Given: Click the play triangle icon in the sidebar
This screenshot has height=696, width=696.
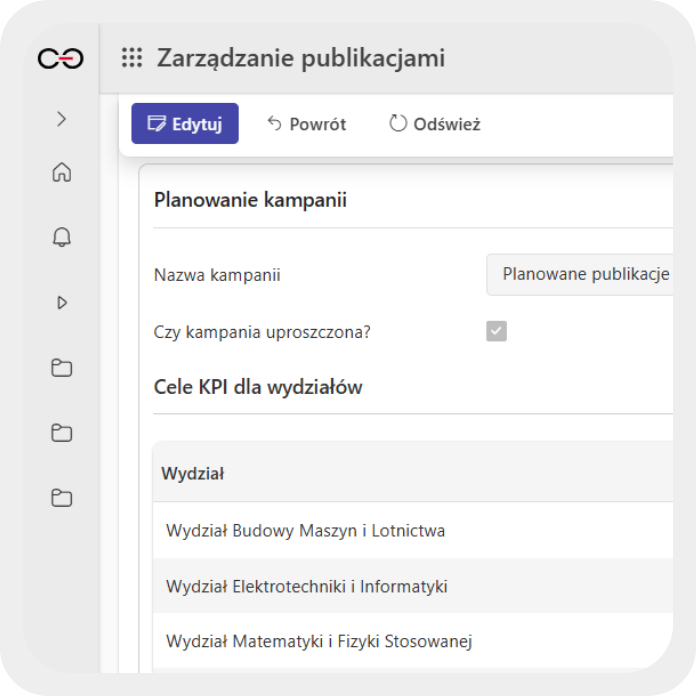Looking at the screenshot, I should 61,302.
